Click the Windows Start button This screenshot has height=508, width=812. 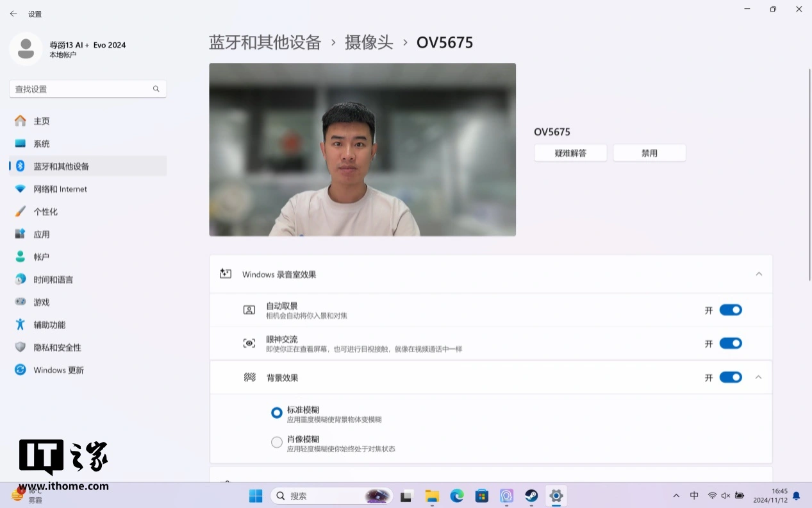[256, 496]
